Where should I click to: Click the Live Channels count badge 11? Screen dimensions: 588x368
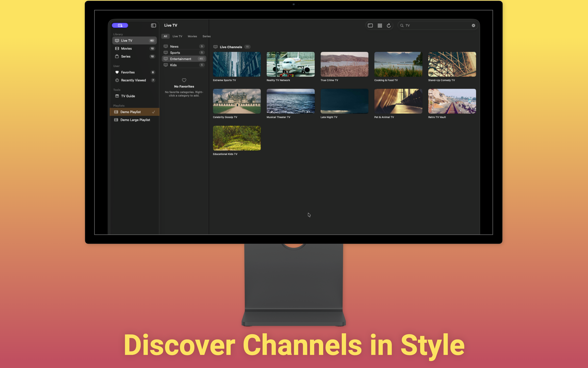coord(247,47)
